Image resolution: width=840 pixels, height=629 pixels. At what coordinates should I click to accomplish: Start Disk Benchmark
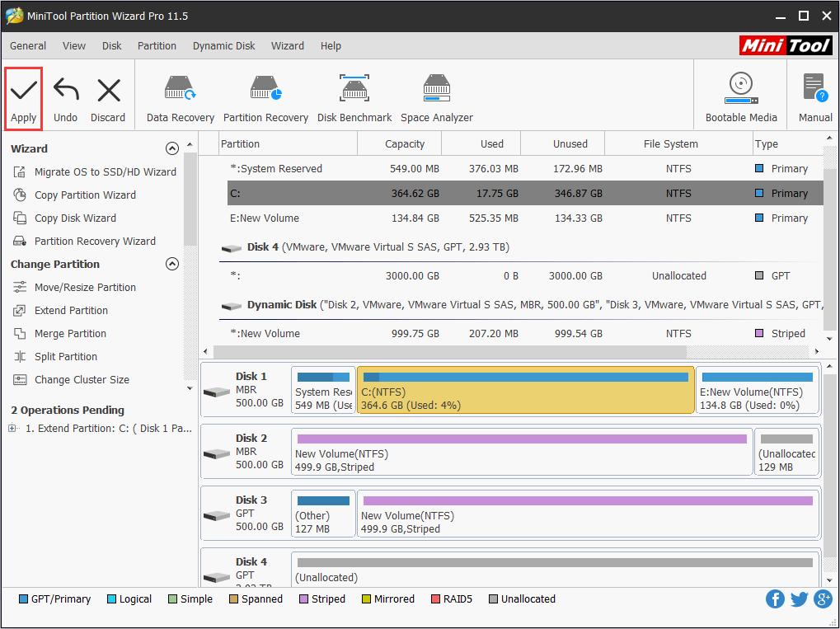coord(354,99)
